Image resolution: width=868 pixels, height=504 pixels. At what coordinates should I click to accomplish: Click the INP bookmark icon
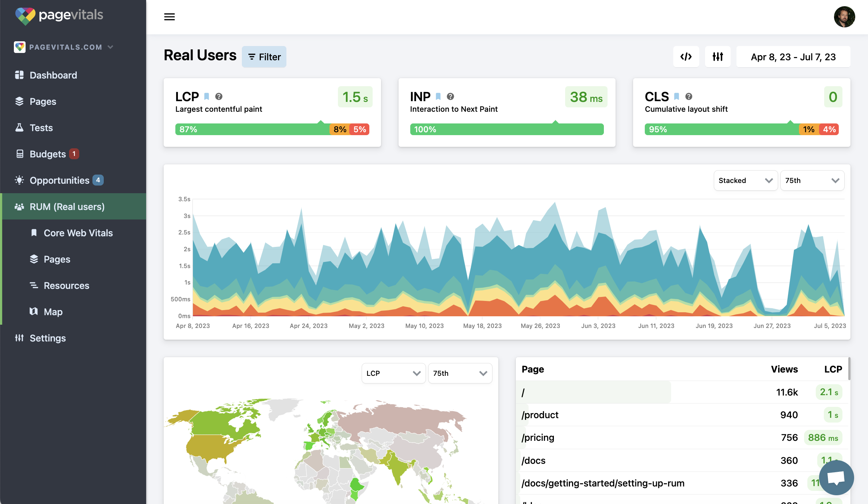438,96
